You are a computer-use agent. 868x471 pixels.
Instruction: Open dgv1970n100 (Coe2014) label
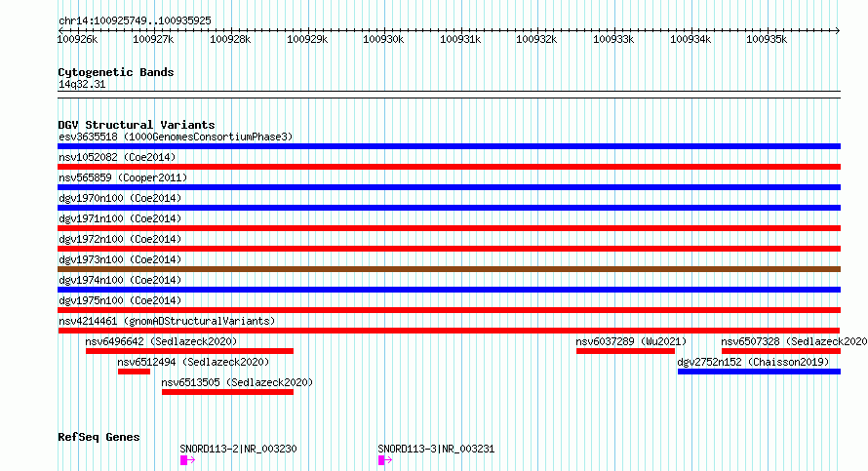point(120,198)
